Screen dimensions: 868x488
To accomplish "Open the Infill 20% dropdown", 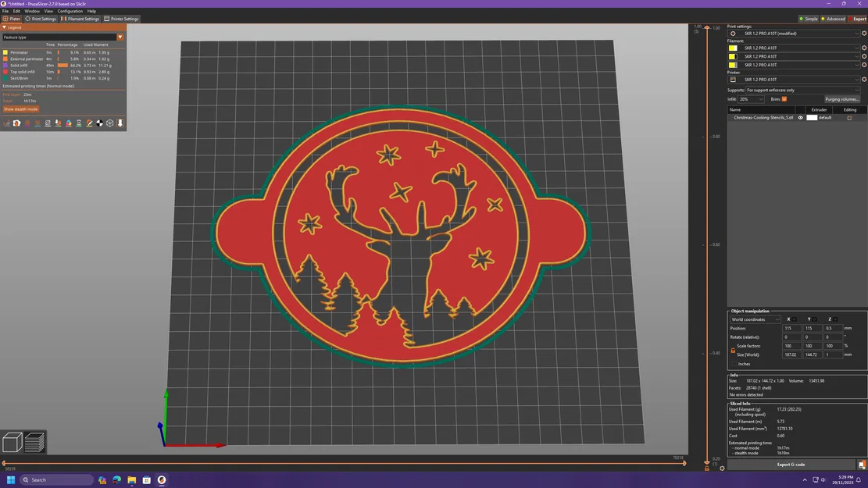I will click(x=751, y=100).
